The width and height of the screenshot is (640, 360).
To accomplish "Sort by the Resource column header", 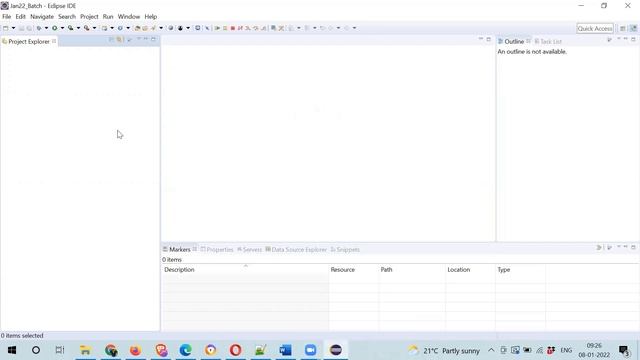I will pos(353,270).
